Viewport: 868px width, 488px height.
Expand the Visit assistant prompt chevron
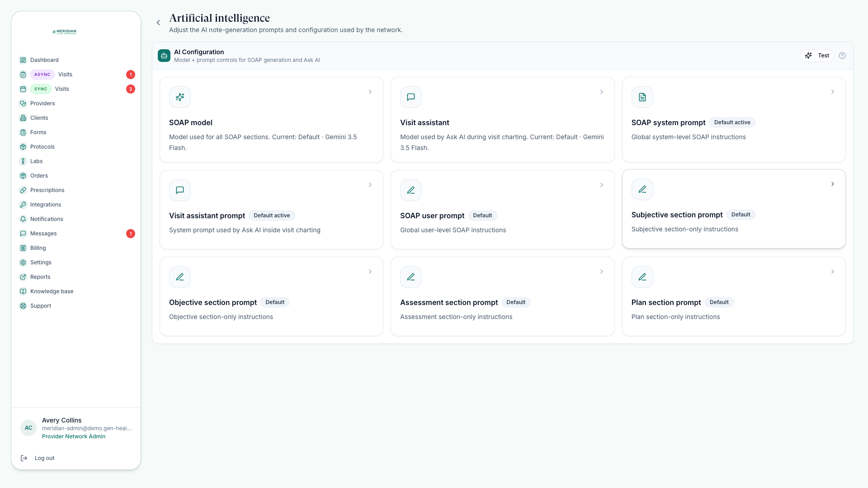370,185
